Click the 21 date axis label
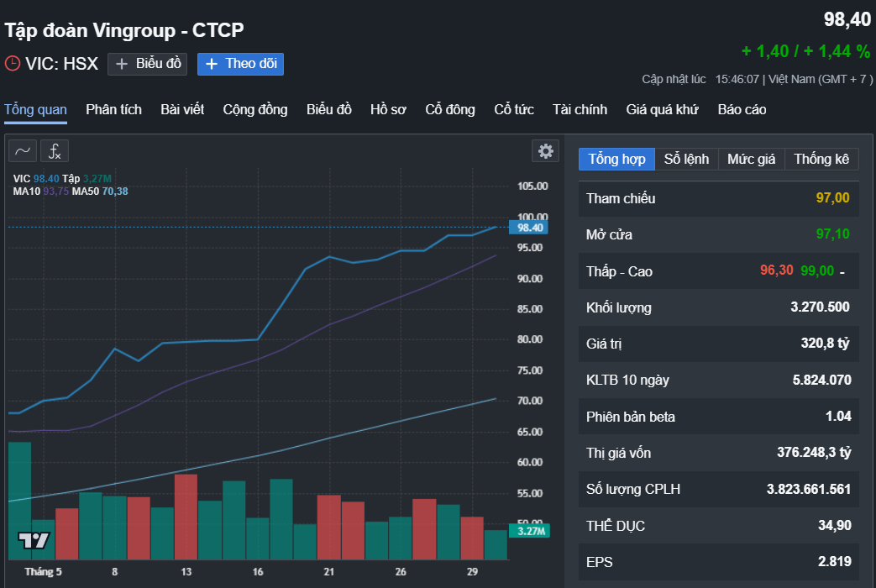The height and width of the screenshot is (588, 876). click(x=329, y=572)
